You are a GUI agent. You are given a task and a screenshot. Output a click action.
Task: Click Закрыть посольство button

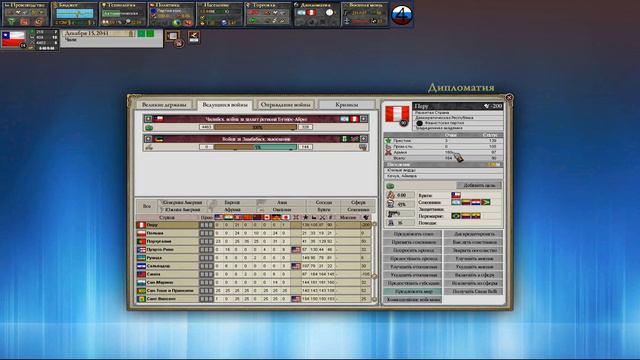[473, 250]
